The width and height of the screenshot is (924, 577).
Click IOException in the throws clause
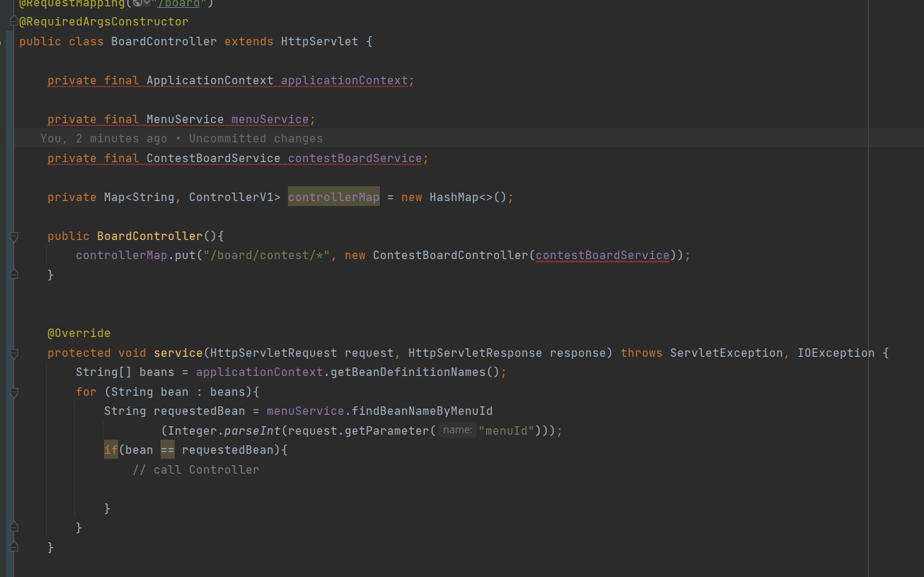[836, 353]
